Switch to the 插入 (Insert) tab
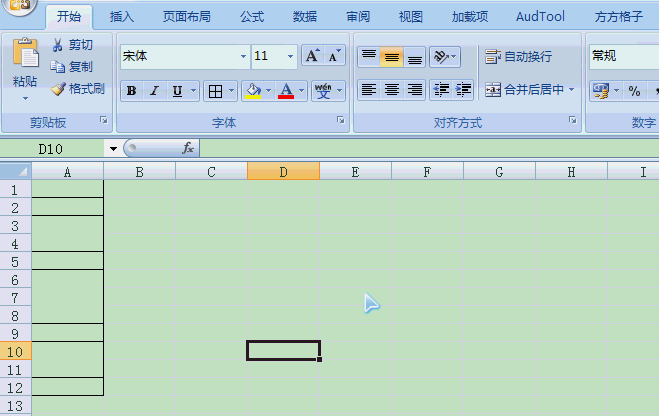 click(x=121, y=17)
